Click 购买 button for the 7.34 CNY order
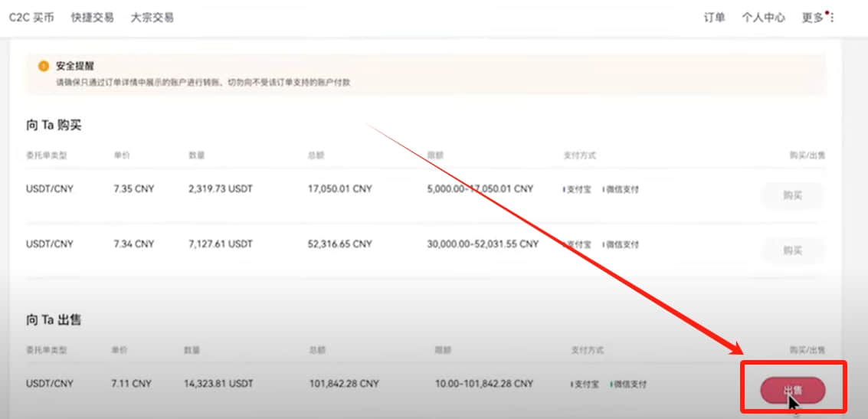Image resolution: width=868 pixels, height=419 pixels. click(x=793, y=250)
